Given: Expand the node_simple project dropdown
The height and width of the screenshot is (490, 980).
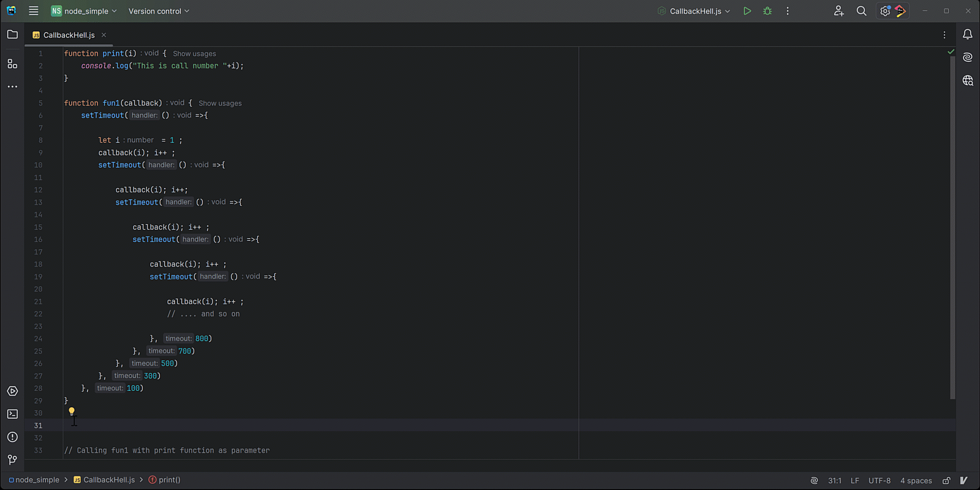Looking at the screenshot, I should pyautogui.click(x=83, y=11).
